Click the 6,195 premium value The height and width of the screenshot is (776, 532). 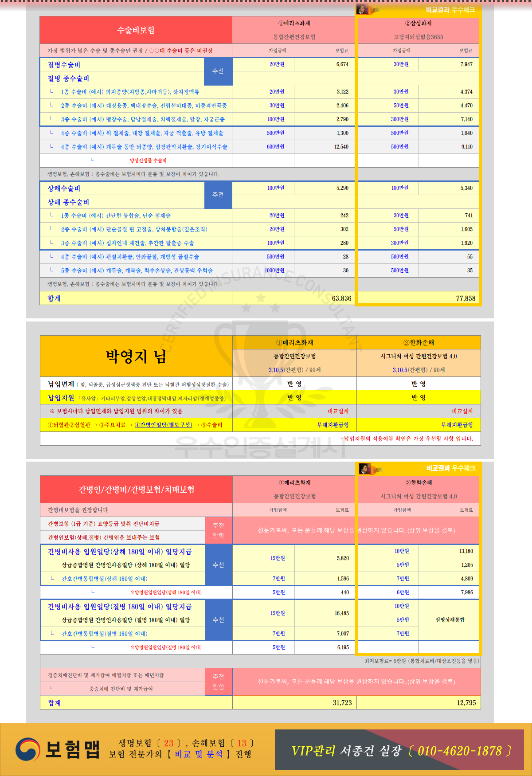(x=343, y=647)
